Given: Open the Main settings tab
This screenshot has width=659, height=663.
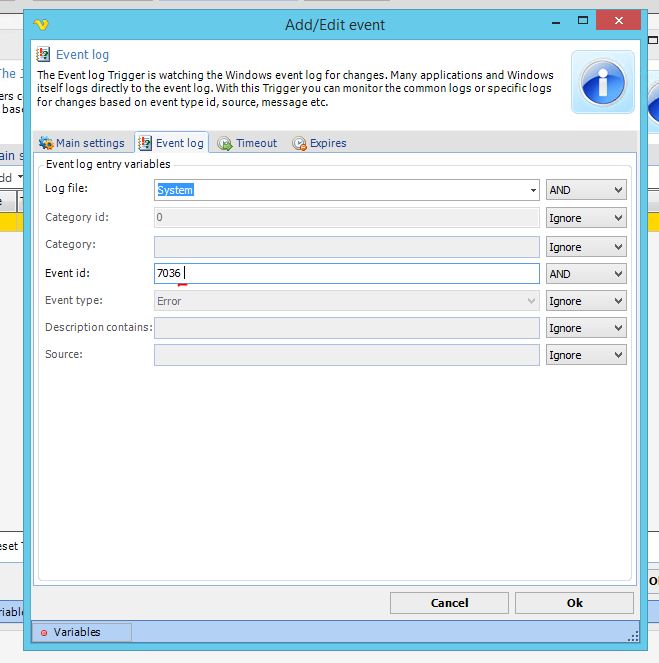Looking at the screenshot, I should (82, 143).
